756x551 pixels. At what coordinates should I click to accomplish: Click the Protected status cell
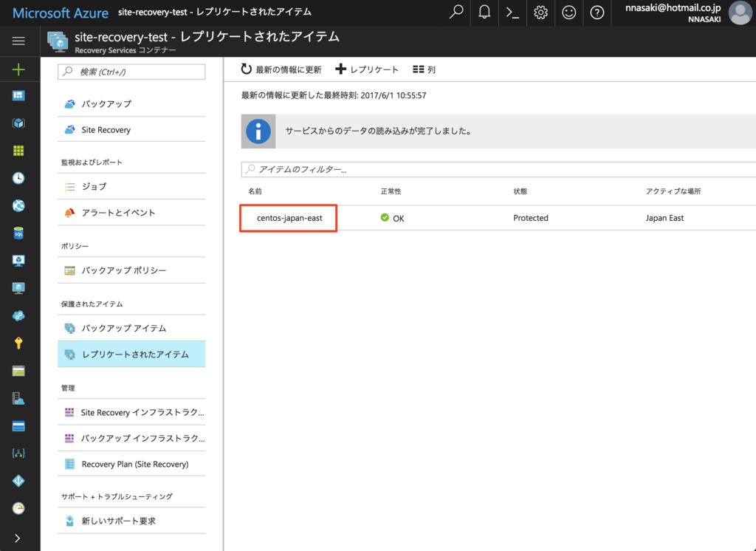[531, 218]
